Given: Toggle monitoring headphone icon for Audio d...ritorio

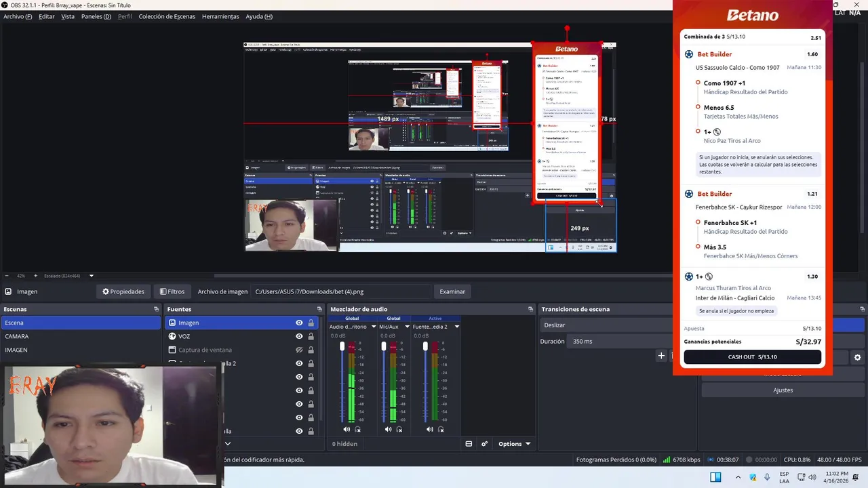Looking at the screenshot, I should click(x=357, y=429).
